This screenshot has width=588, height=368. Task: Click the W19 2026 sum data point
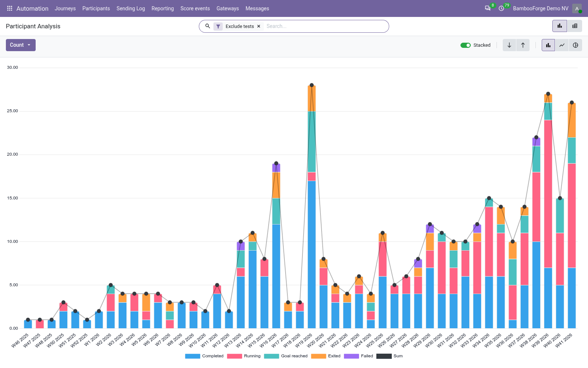[x=312, y=85]
